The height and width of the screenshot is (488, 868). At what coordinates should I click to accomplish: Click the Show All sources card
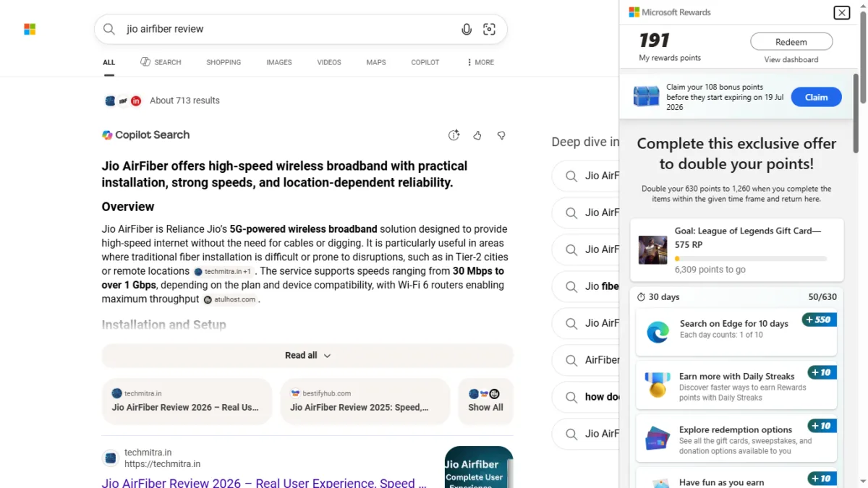tap(486, 401)
